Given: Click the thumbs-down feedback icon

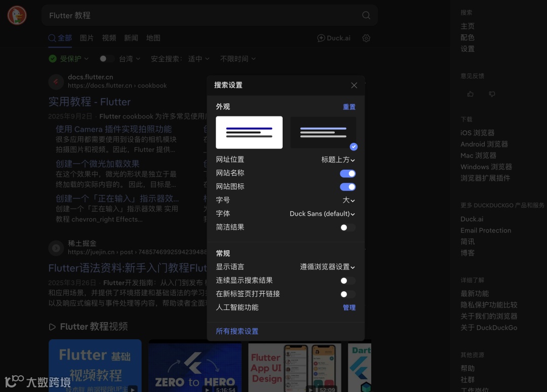Looking at the screenshot, I should click(492, 94).
